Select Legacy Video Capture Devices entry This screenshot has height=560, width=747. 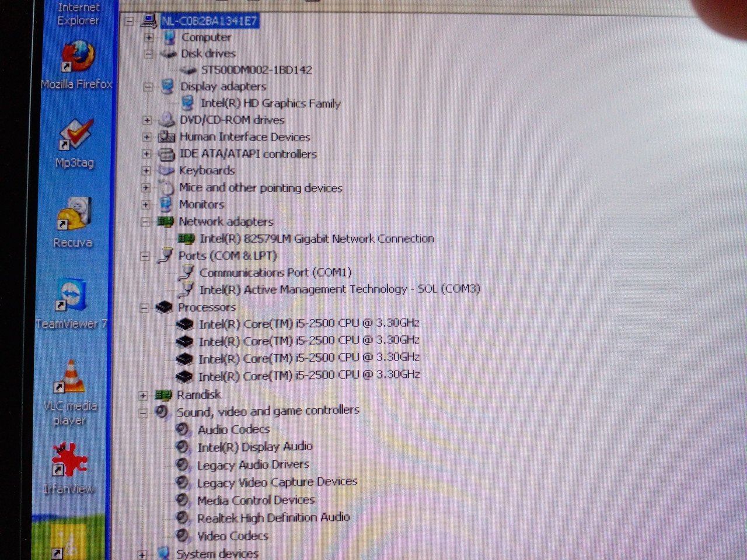(277, 482)
